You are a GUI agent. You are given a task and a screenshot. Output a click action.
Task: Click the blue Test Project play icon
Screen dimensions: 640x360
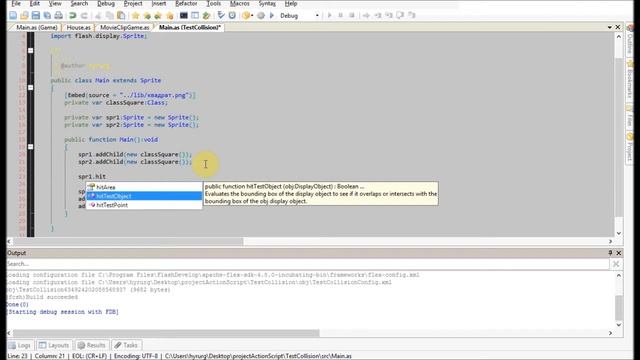click(272, 16)
